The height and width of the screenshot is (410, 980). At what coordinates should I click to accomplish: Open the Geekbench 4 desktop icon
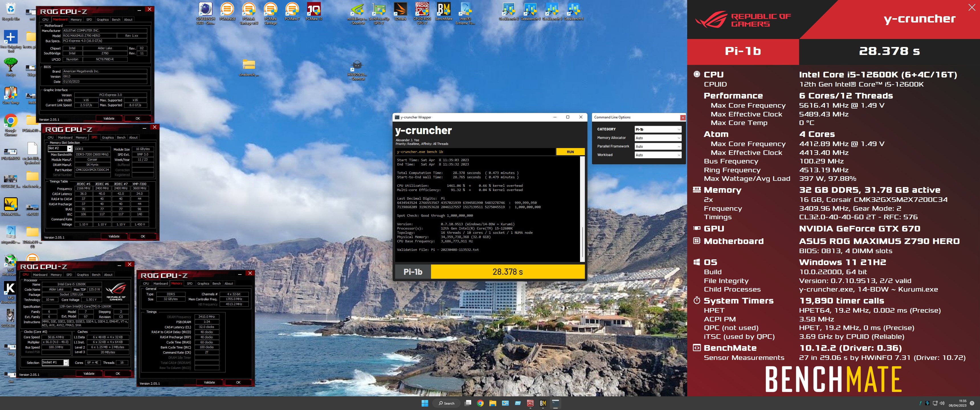[x=530, y=11]
